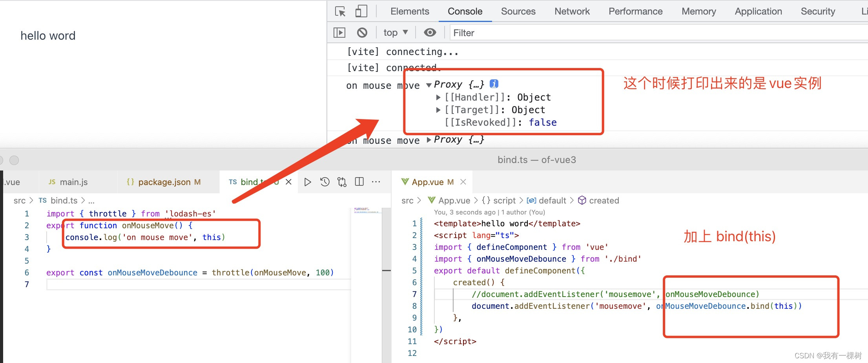Close the bind.ts editor tab
868x363 pixels.
[288, 182]
